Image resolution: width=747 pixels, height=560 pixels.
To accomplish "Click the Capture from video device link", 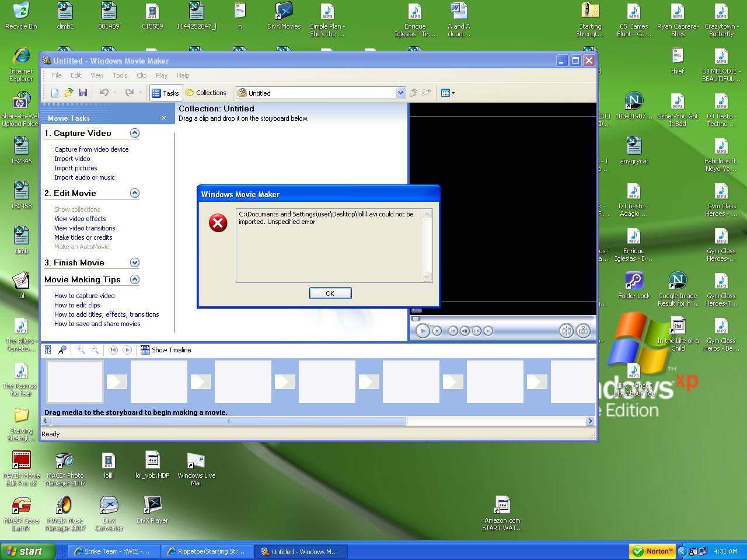I will (x=92, y=149).
